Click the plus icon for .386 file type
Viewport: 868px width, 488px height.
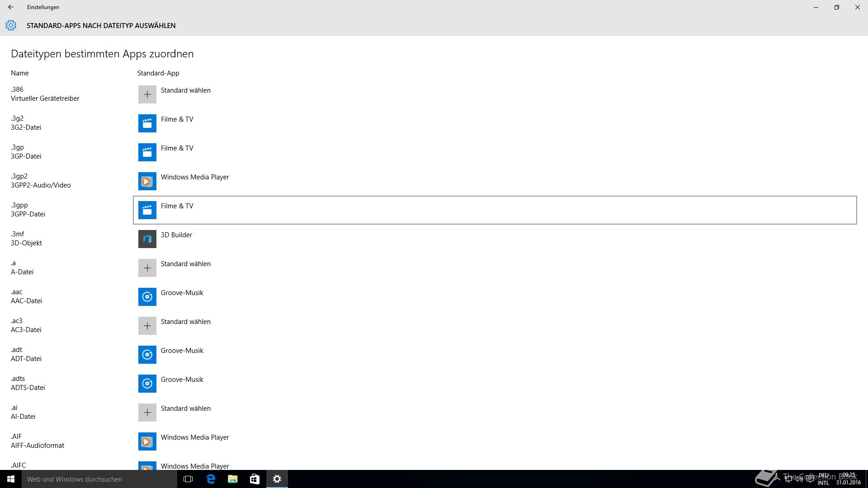147,94
